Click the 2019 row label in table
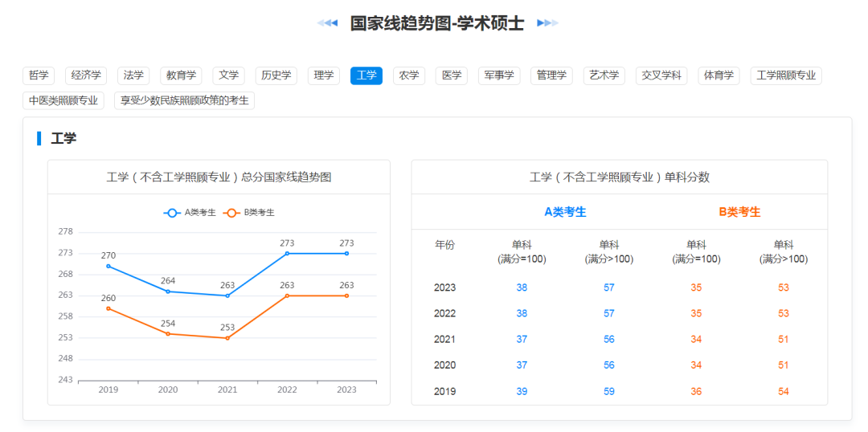This screenshot has width=868, height=432. click(x=444, y=392)
